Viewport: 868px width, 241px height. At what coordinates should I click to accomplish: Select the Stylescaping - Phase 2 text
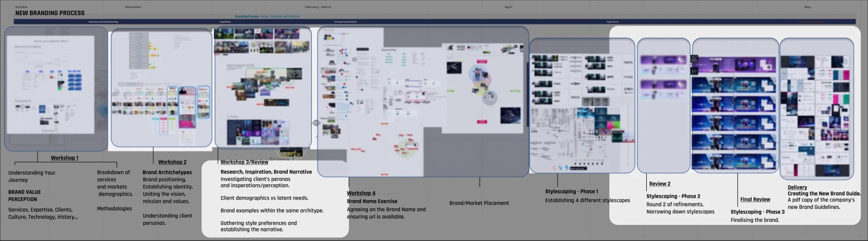tap(673, 196)
